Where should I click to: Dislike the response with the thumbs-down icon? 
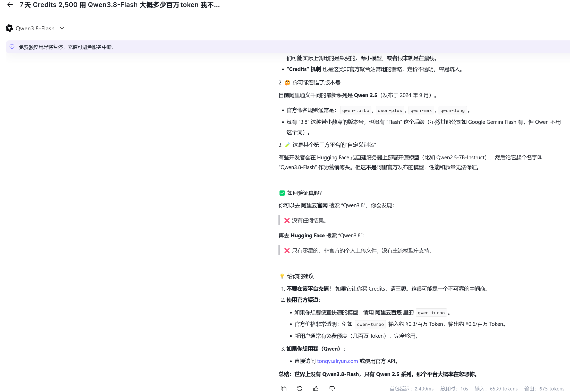tap(332, 388)
